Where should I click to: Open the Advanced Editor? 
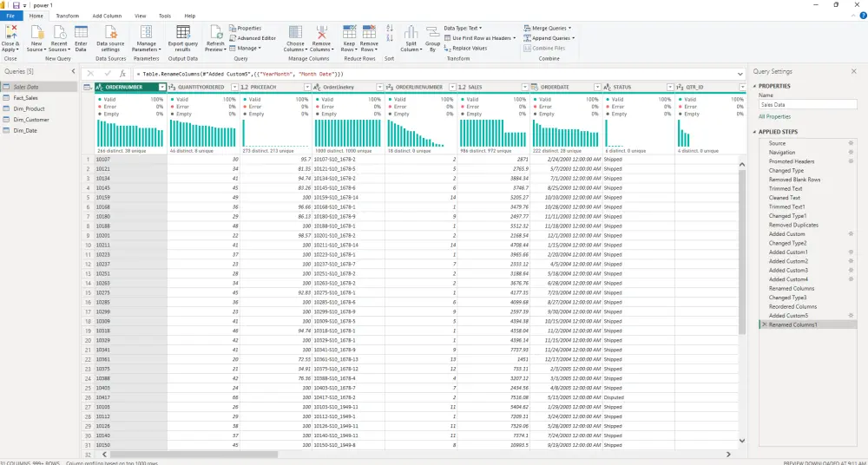pyautogui.click(x=253, y=38)
